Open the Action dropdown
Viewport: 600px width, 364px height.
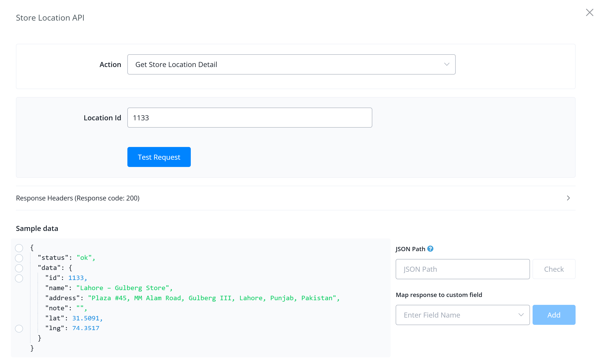[291, 64]
